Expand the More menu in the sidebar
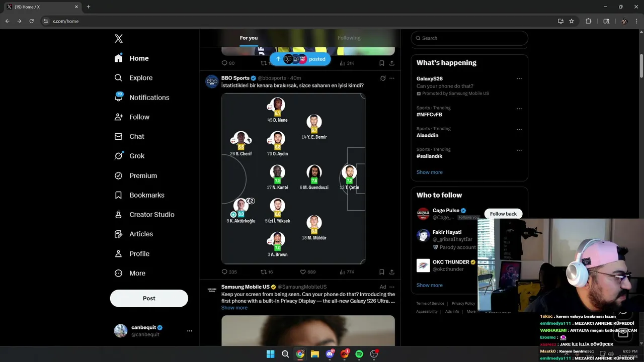This screenshot has height=362, width=644. 130,274
